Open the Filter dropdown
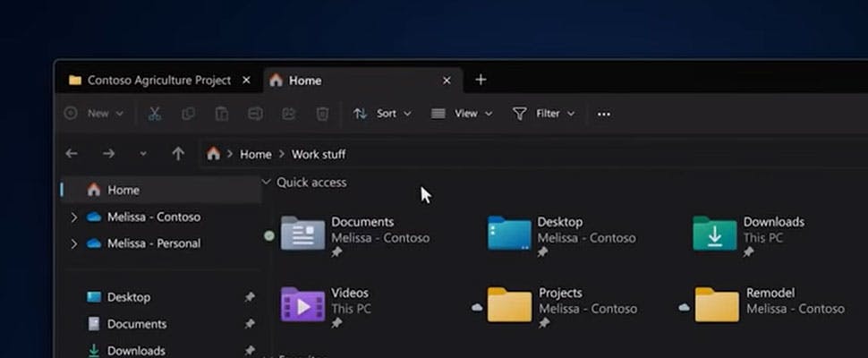The height and width of the screenshot is (358, 868). 543,114
